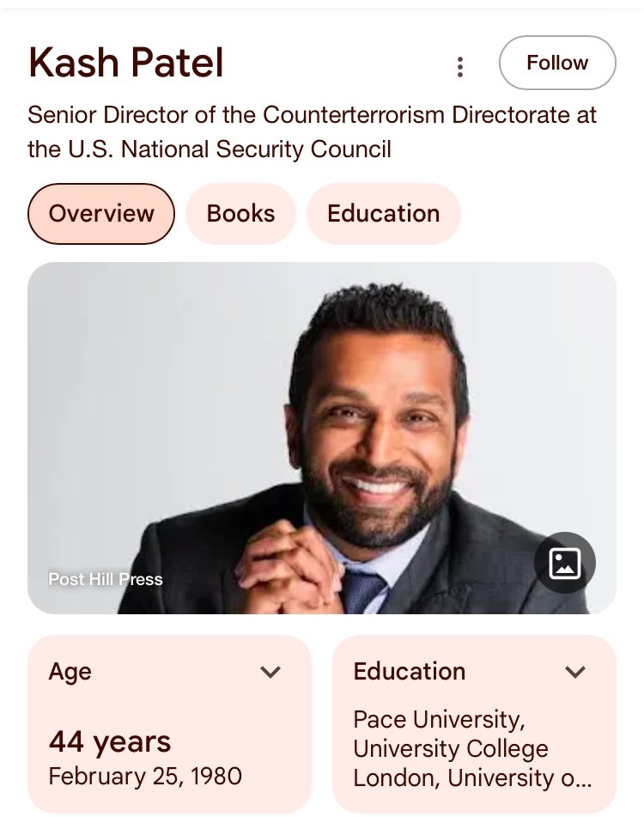Expand the Education card chevron
The width and height of the screenshot is (644, 817).
[x=574, y=672]
